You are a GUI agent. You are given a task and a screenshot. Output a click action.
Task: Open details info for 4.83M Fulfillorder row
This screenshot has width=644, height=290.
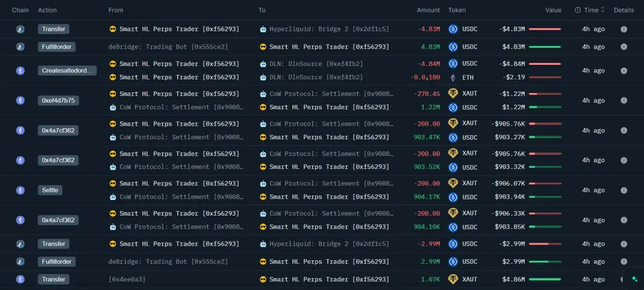click(624, 47)
